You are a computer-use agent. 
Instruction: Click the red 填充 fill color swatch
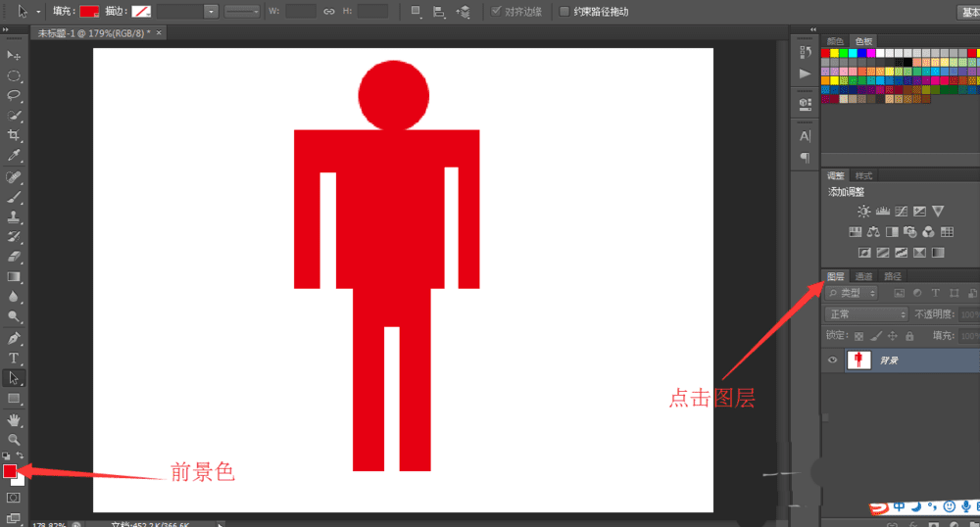click(89, 12)
